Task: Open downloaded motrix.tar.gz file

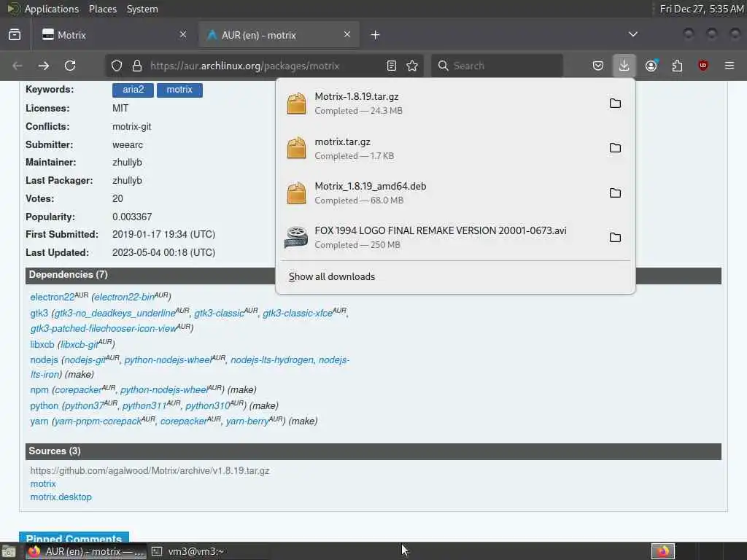Action: coord(441,148)
